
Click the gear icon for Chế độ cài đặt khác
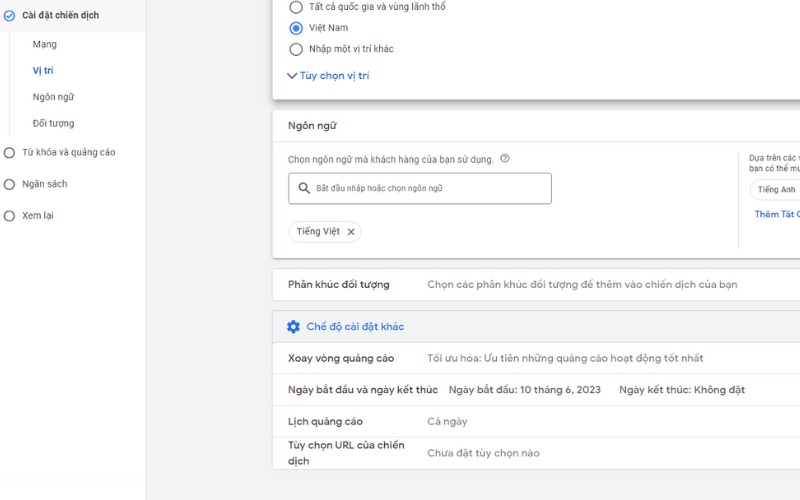(x=293, y=327)
